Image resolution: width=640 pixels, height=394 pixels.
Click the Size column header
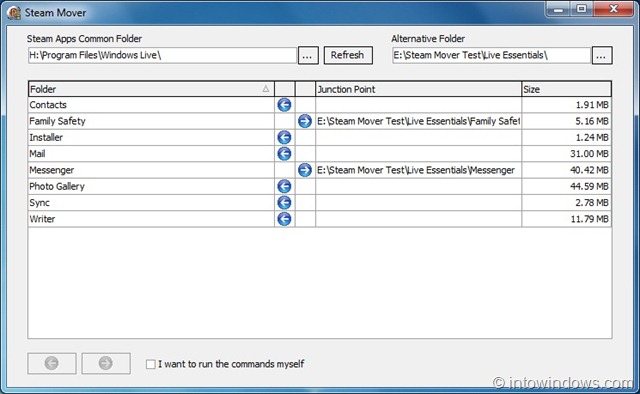coord(567,89)
